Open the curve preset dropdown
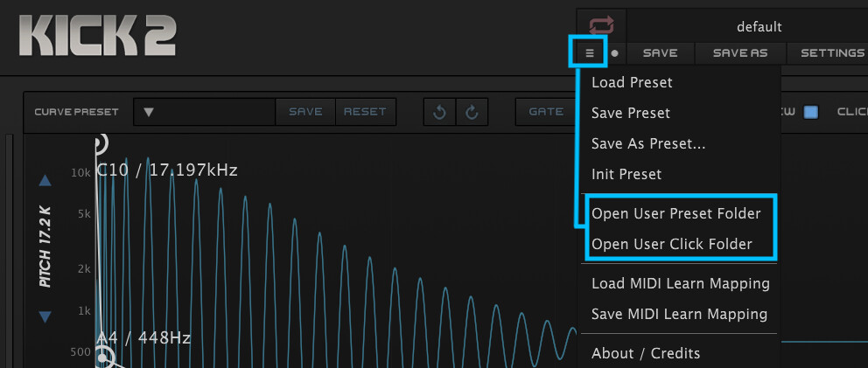This screenshot has height=368, width=868. (x=204, y=112)
